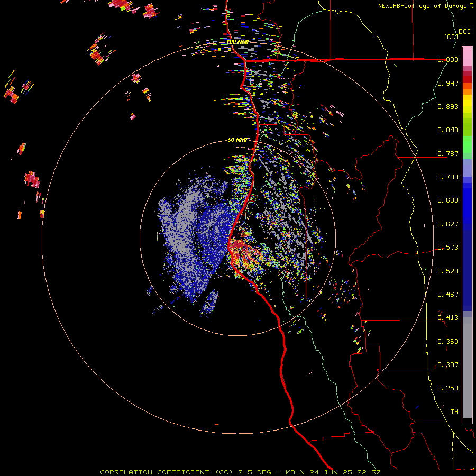Click the 0.893 scale value
This screenshot has width=476, height=476.
[448, 106]
